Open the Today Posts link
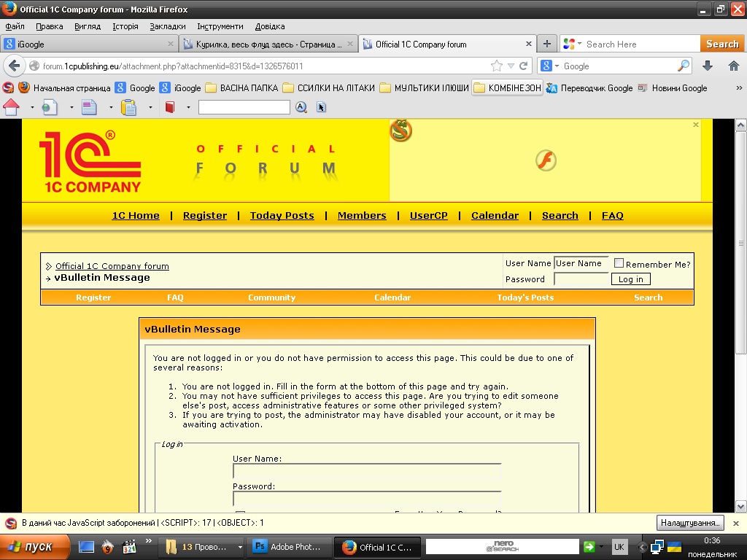This screenshot has height=560, width=747. pyautogui.click(x=282, y=215)
